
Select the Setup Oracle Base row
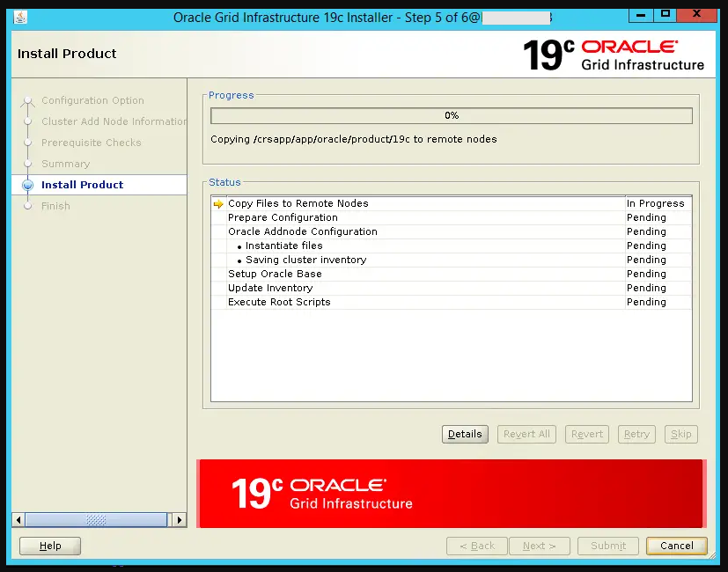click(452, 274)
